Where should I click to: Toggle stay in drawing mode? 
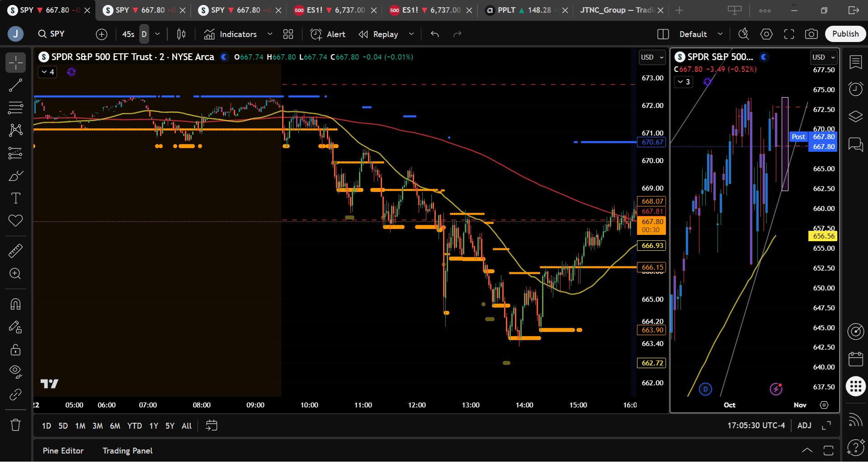click(15, 327)
